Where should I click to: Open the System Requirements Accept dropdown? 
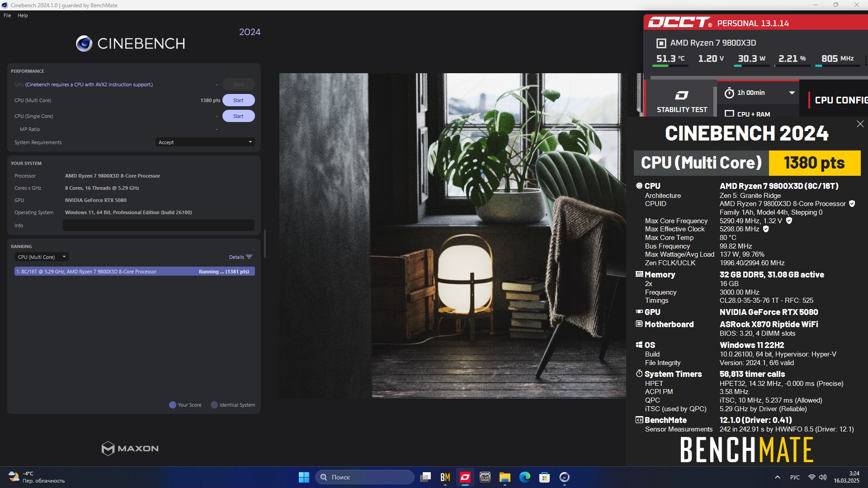click(x=205, y=142)
